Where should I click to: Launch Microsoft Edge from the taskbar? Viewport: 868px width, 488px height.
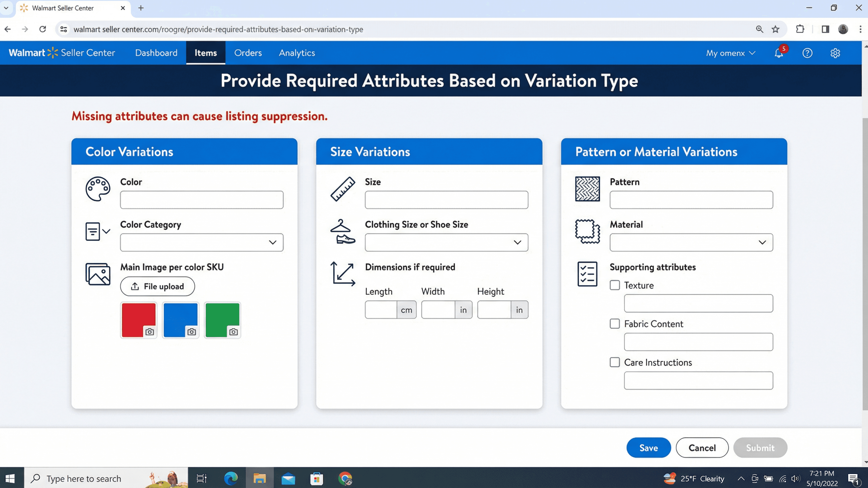[231, 479]
